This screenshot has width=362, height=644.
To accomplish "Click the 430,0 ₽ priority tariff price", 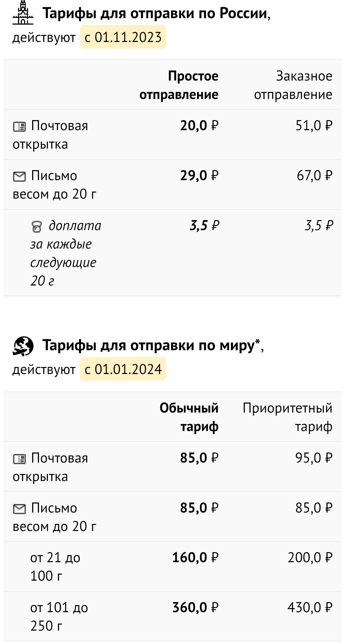I will point(310,607).
